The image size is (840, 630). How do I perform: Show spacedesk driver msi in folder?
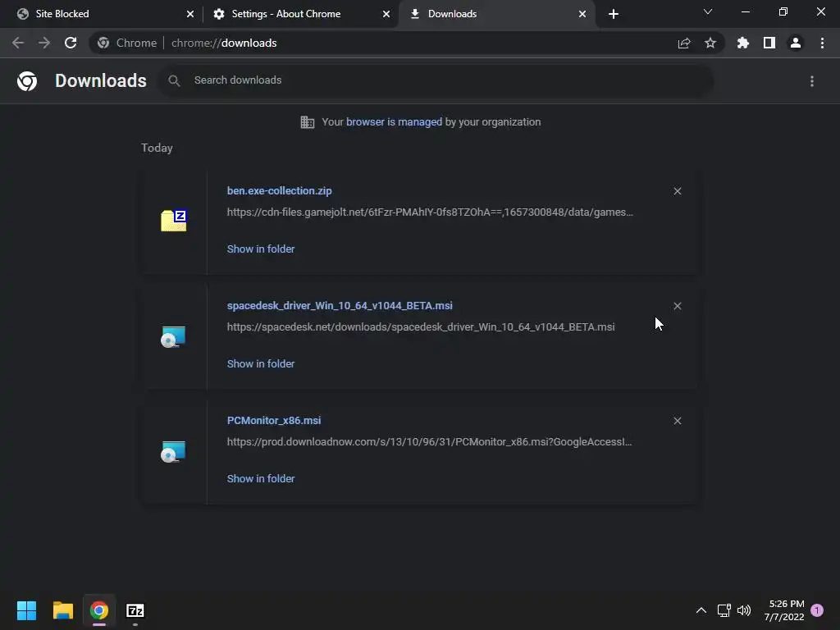tap(261, 363)
